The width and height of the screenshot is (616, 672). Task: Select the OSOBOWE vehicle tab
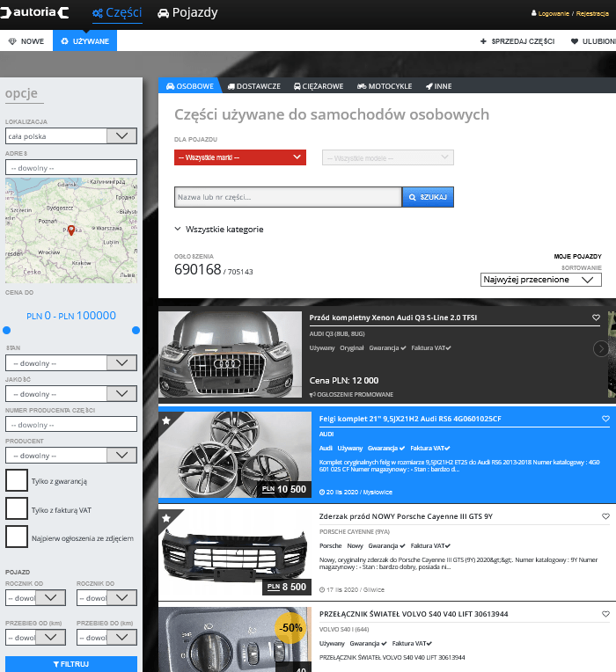coord(190,86)
